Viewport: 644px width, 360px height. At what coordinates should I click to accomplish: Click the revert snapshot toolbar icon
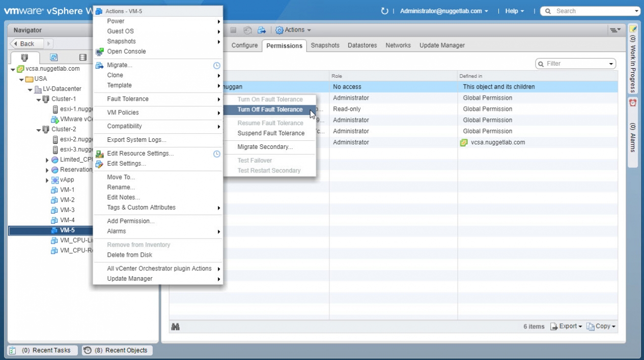[247, 31]
